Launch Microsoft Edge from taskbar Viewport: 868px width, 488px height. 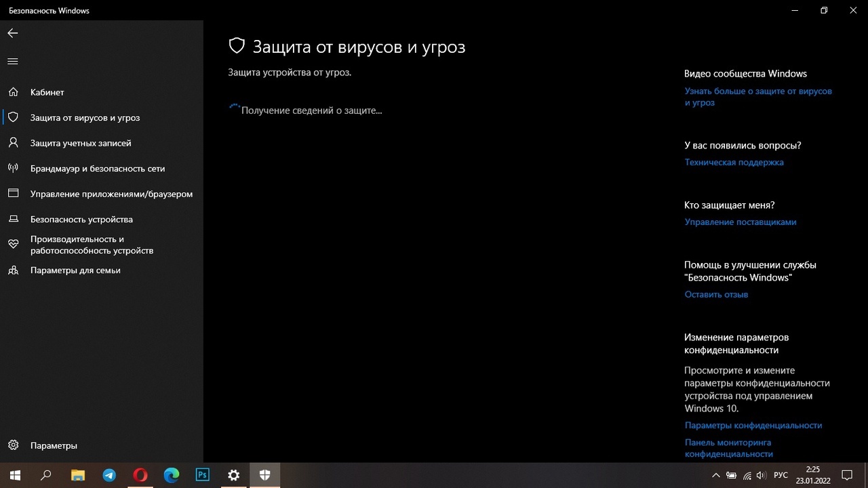tap(172, 475)
